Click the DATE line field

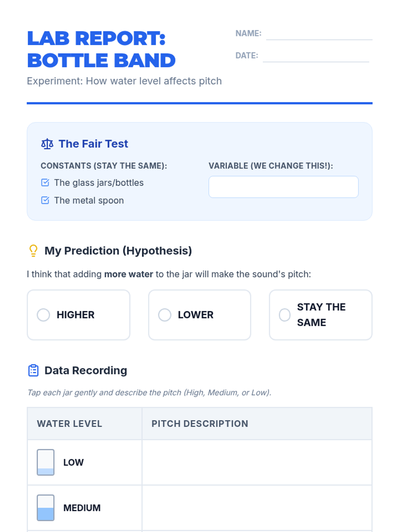pyautogui.click(x=316, y=57)
